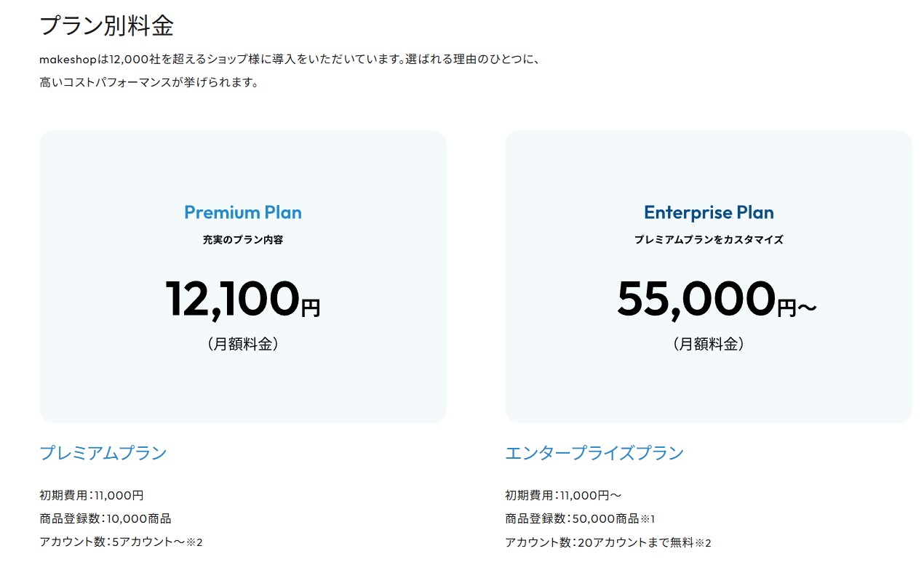
Task: Select the Enterprise Plan card title
Action: pos(709,212)
